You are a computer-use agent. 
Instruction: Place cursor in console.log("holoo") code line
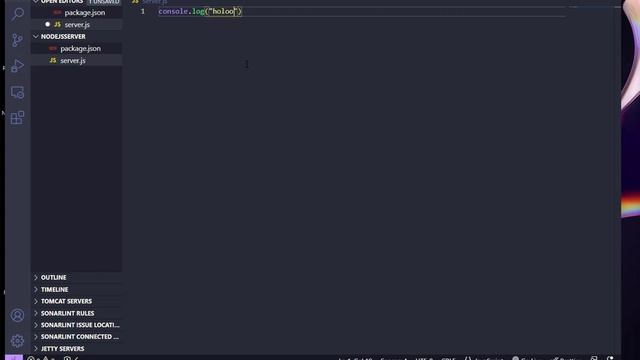(x=200, y=11)
